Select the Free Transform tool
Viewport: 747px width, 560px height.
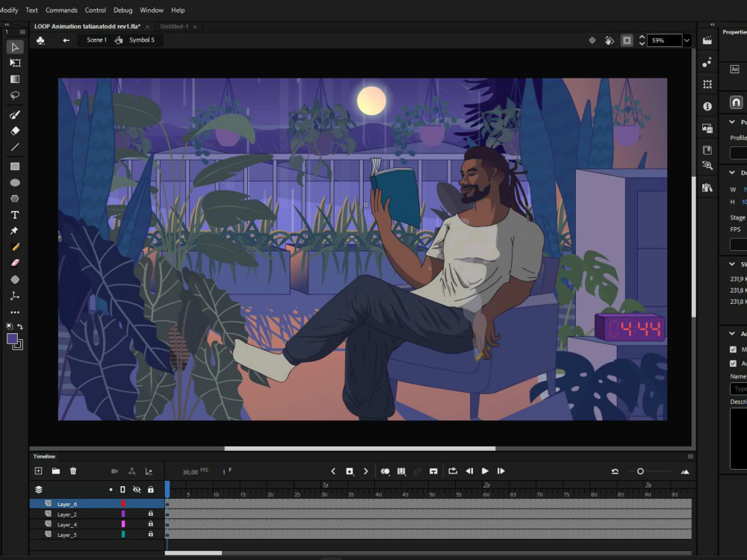(15, 63)
